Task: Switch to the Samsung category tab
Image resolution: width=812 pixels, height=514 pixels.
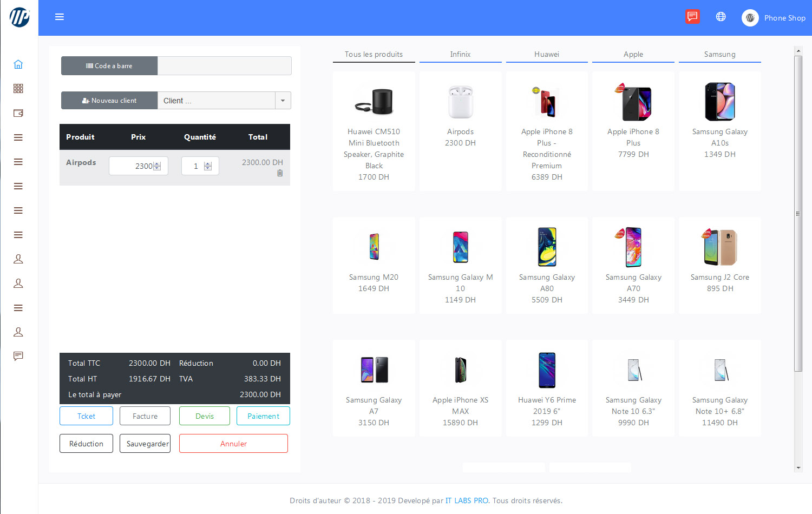Action: (x=719, y=55)
